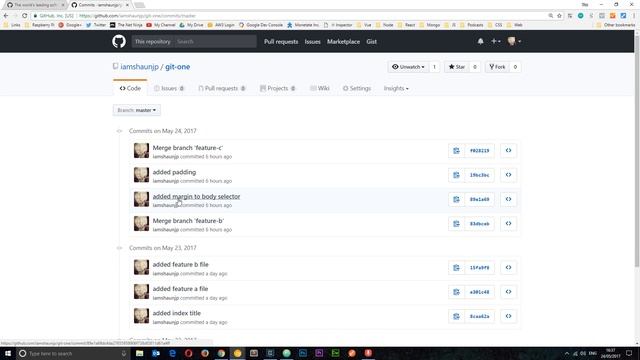Expand the Branch: master dropdown
Screen dimensions: 640x360
137,110
